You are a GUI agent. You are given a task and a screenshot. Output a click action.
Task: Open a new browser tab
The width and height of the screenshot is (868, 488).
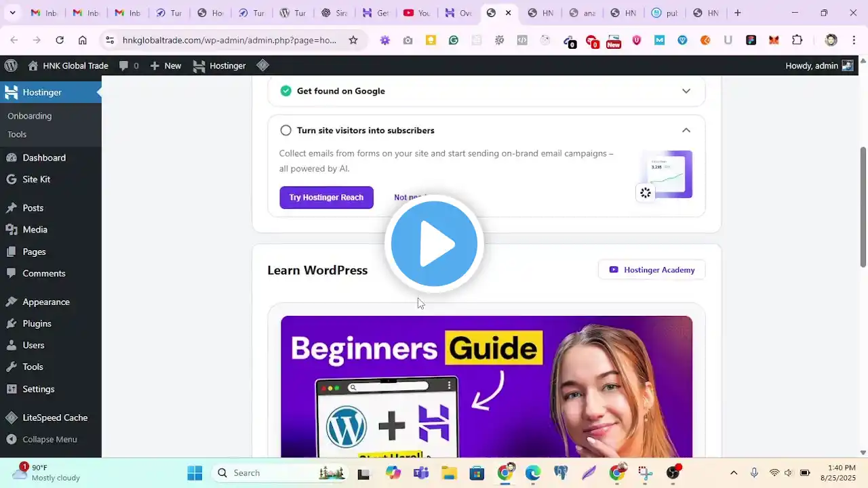[x=738, y=13]
